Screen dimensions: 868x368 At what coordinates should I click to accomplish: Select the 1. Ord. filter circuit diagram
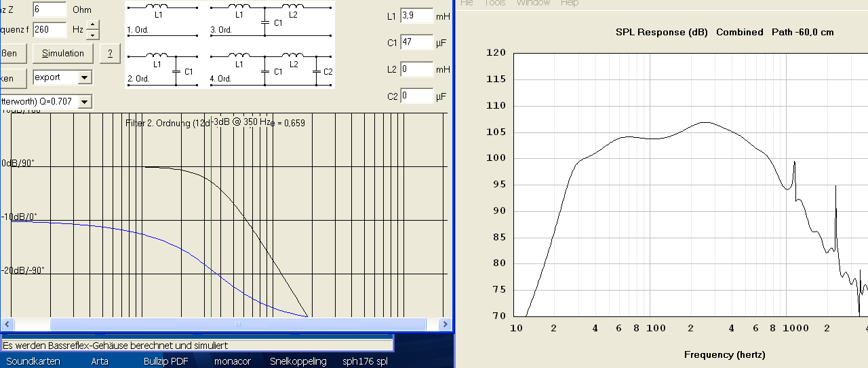163,19
